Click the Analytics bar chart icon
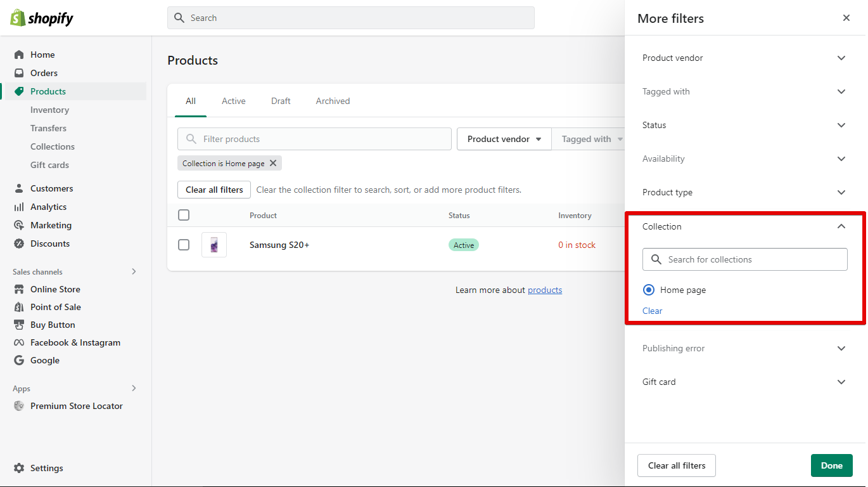 (19, 207)
